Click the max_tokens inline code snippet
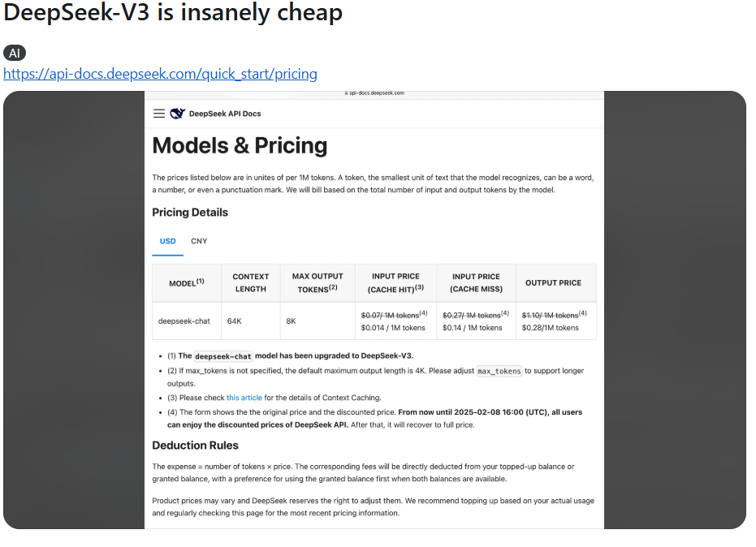 coord(499,371)
